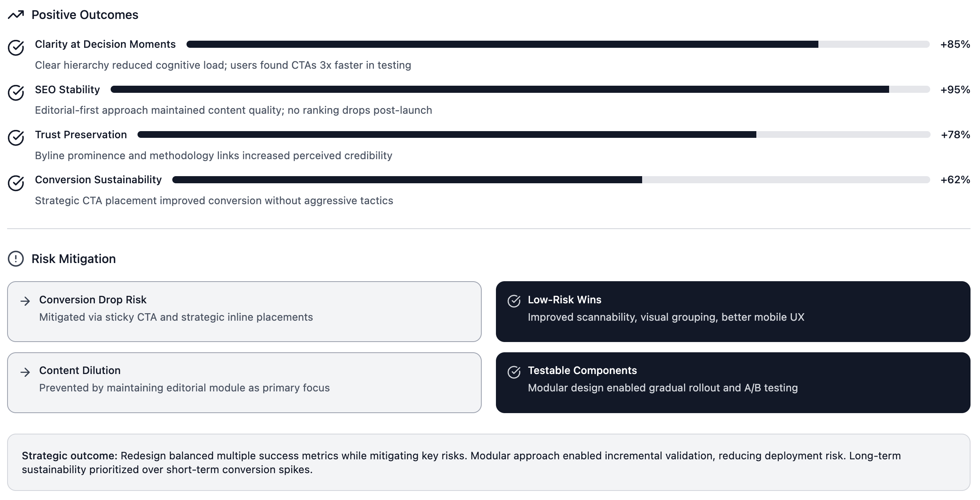Click the check icon in Testable Components card

pos(514,372)
